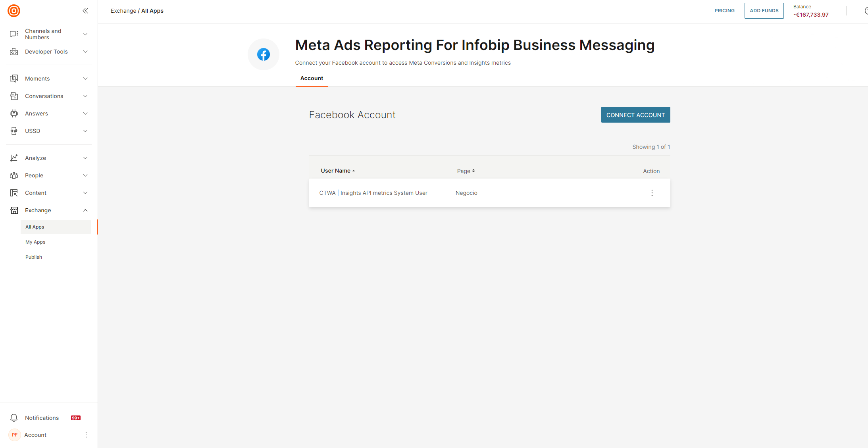Expand Answers chevron
Screen dimensions: 868x448
click(85, 113)
